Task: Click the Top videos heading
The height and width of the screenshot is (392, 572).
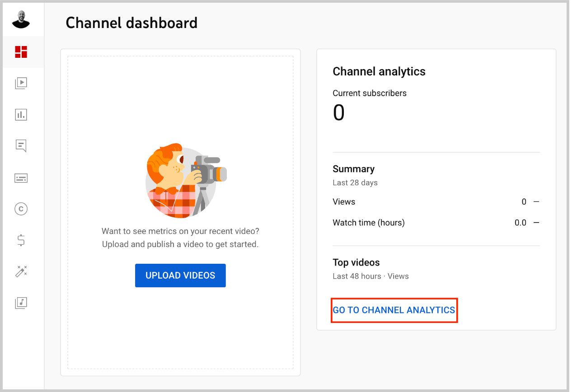Action: [x=356, y=262]
